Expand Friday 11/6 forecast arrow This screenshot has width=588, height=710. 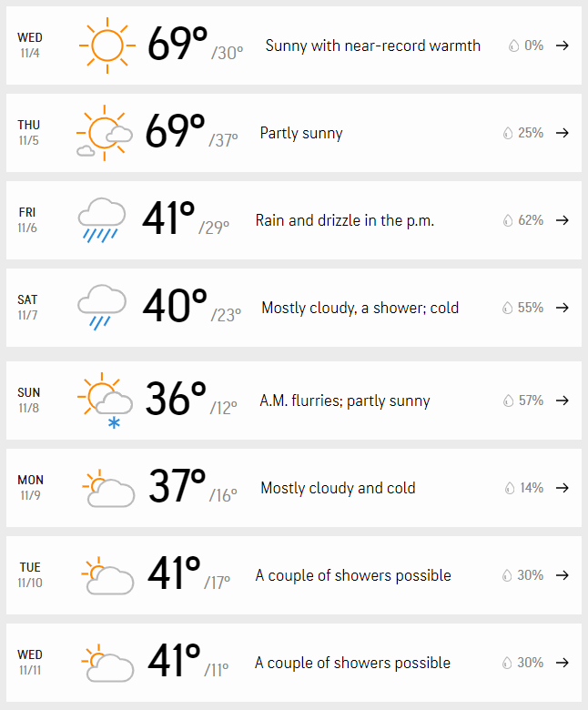pyautogui.click(x=563, y=220)
